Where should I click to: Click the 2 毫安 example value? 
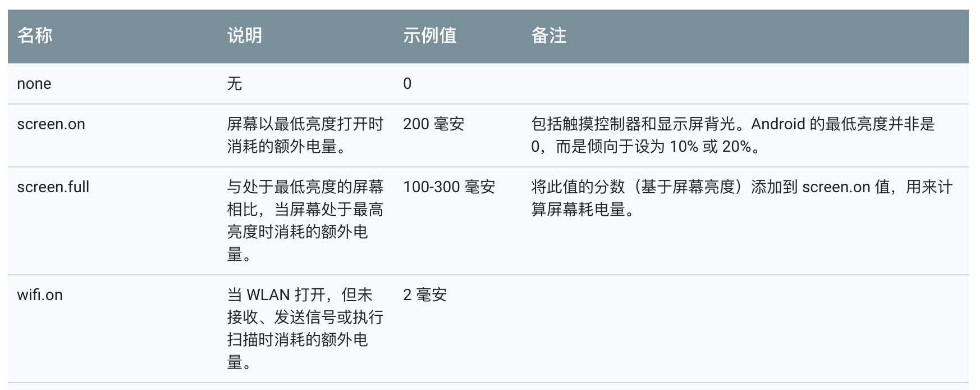(x=425, y=295)
